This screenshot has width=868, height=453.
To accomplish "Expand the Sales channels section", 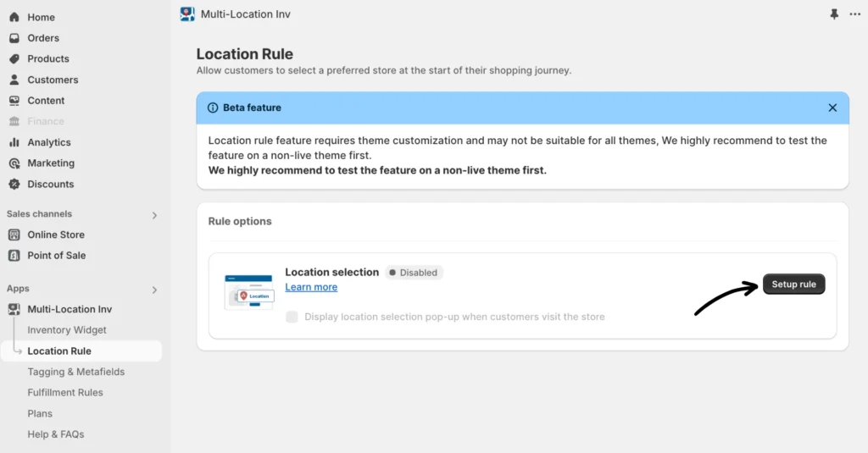I will pos(154,215).
